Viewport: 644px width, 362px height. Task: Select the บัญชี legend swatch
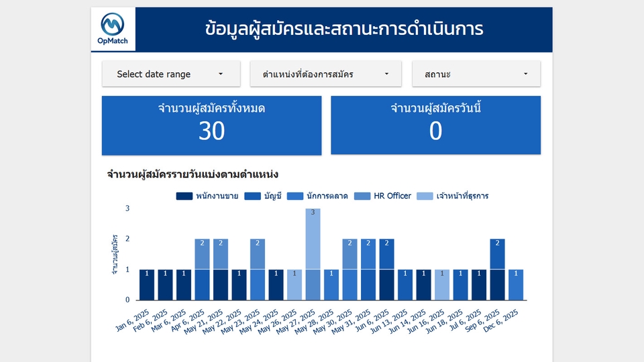point(253,196)
